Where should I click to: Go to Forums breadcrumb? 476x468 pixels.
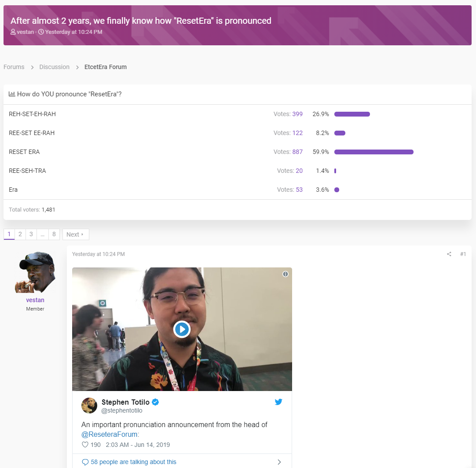14,67
